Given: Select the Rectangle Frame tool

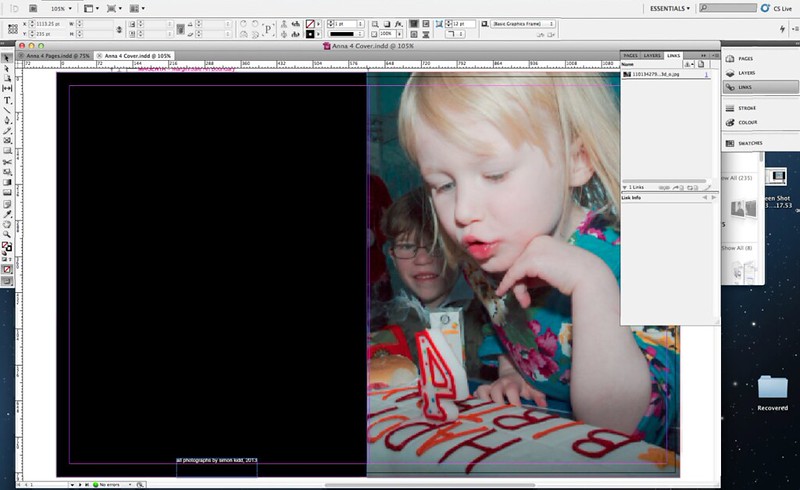Looking at the screenshot, I should (x=7, y=140).
